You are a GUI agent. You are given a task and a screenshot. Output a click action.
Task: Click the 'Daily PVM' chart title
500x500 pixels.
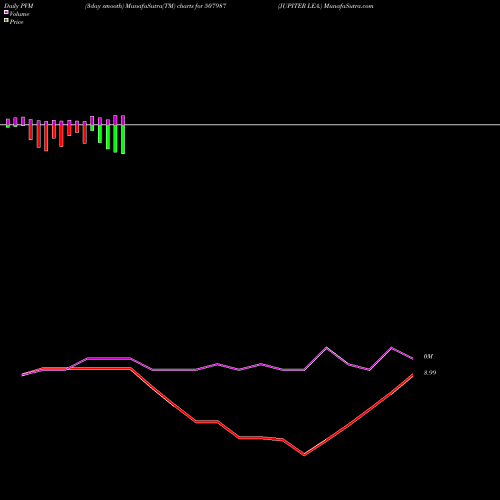pos(19,6)
